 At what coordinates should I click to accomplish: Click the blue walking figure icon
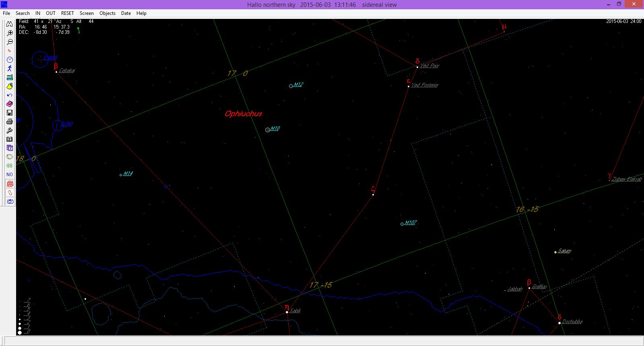coord(10,68)
